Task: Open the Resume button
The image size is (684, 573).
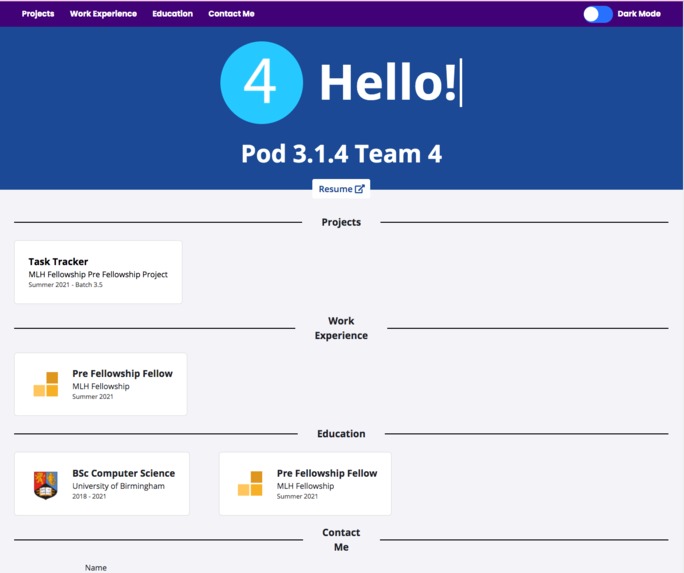Action: click(x=341, y=189)
